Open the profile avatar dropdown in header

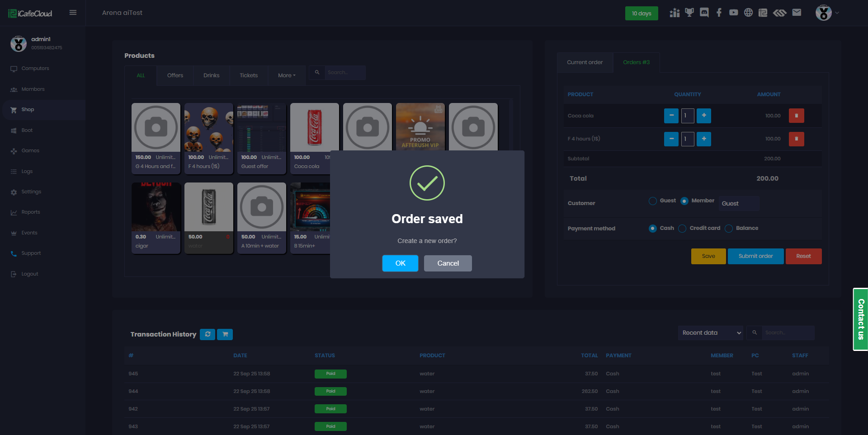click(x=827, y=13)
